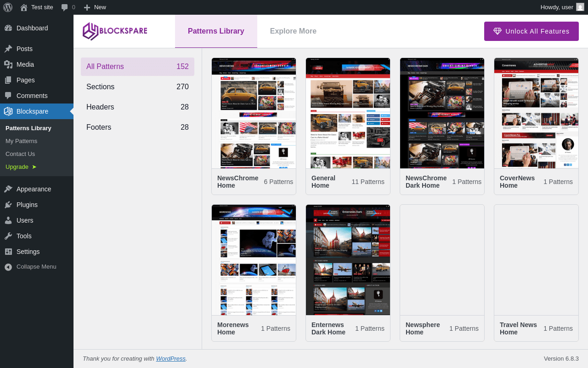Viewport: 588px width, 368px height.
Task: Click the comments bubble icon in admin bar
Action: [65, 7]
